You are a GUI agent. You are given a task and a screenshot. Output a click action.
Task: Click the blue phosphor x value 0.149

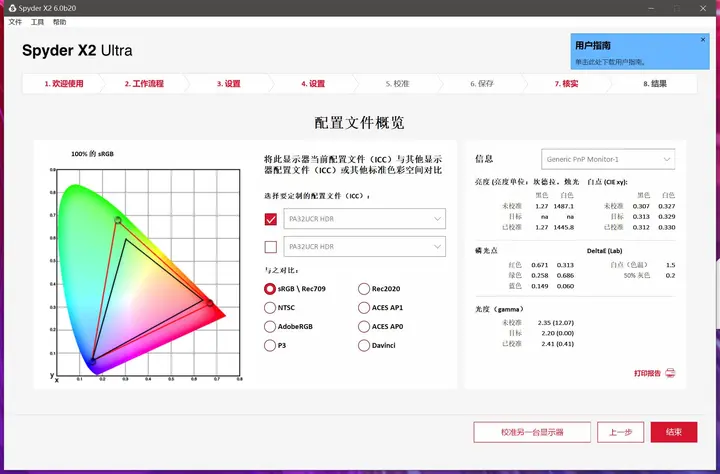(540, 286)
